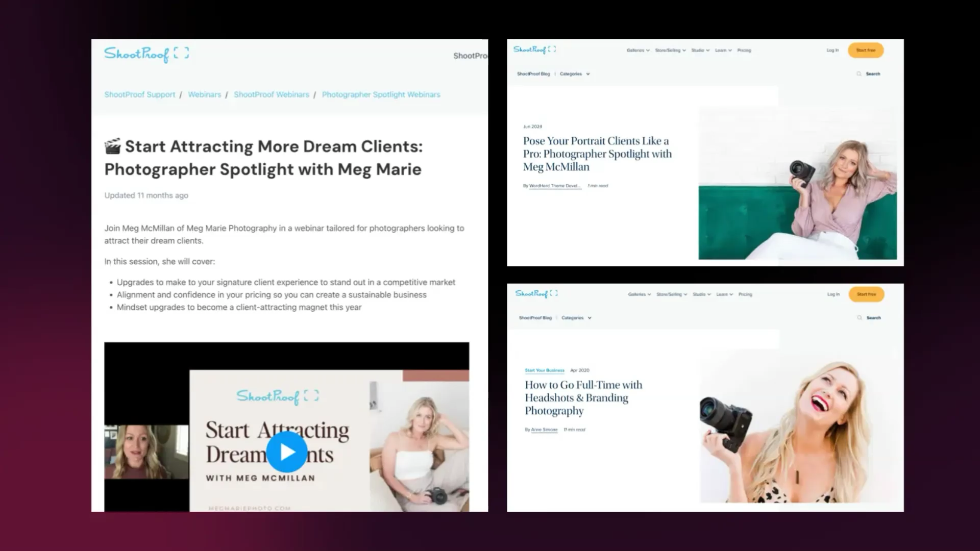Screen dimensions: 980x551
Task: Expand Store/Selling dropdown in top blog page
Action: point(670,51)
